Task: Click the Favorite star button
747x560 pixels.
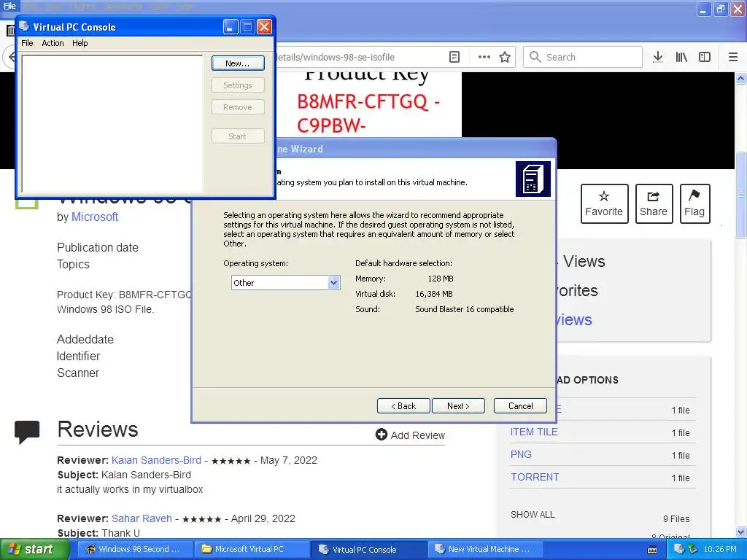Action: (604, 204)
